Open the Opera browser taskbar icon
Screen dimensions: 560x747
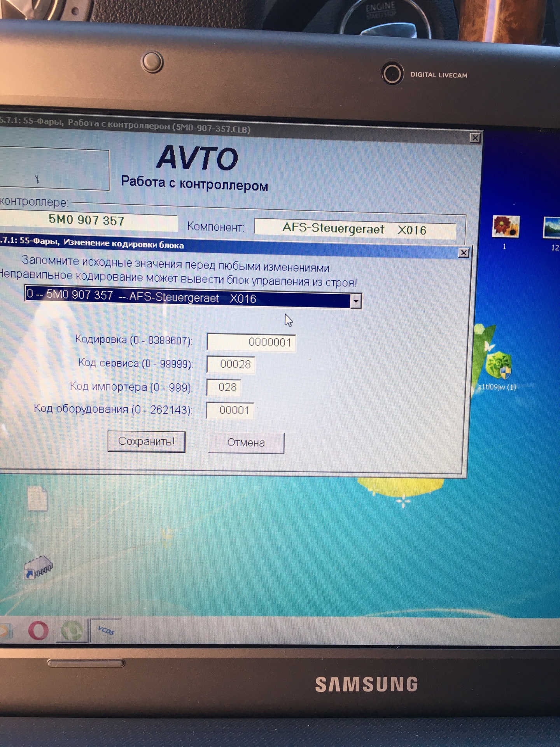[x=38, y=631]
